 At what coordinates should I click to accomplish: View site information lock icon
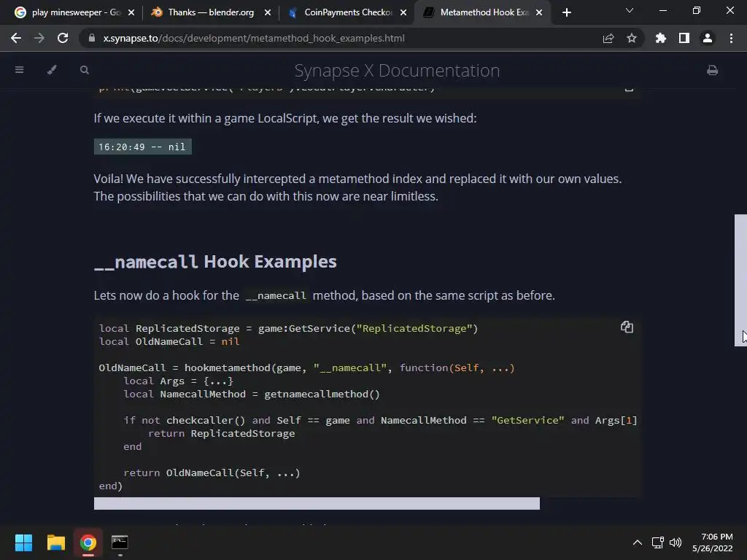[x=91, y=38]
